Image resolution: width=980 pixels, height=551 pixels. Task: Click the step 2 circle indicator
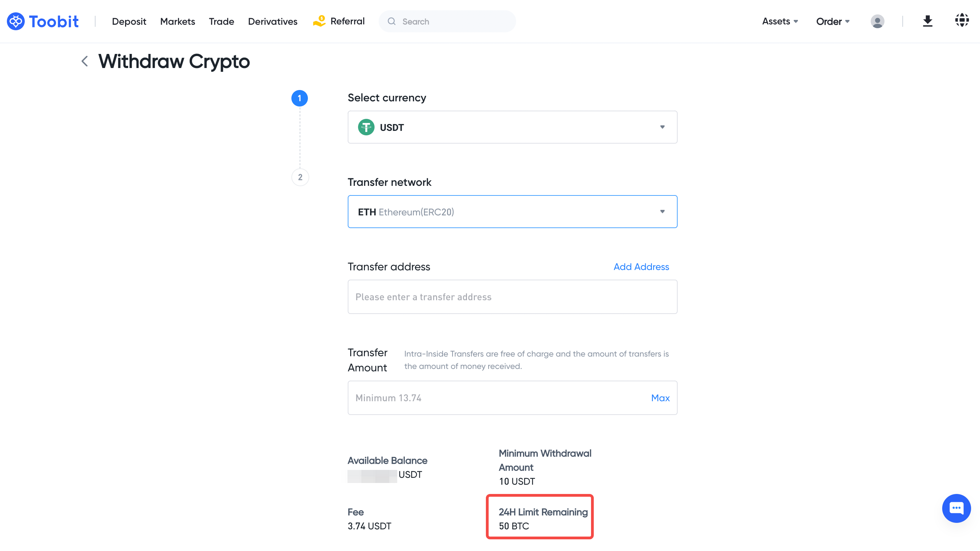click(300, 177)
